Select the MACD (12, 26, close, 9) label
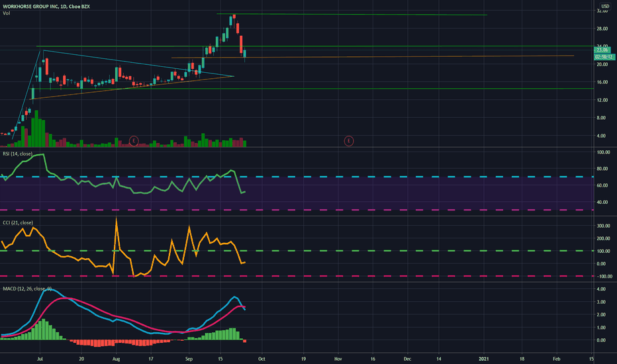Image resolution: width=617 pixels, height=364 pixels. point(26,289)
